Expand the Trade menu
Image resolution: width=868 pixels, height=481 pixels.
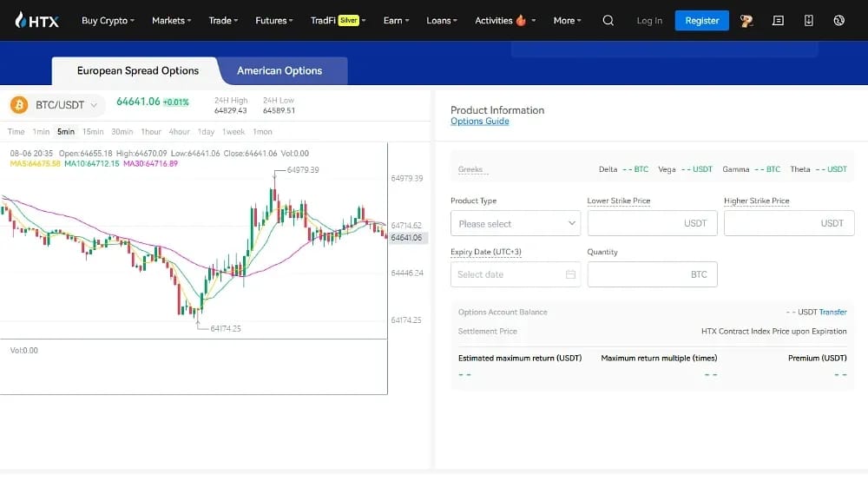coord(223,21)
